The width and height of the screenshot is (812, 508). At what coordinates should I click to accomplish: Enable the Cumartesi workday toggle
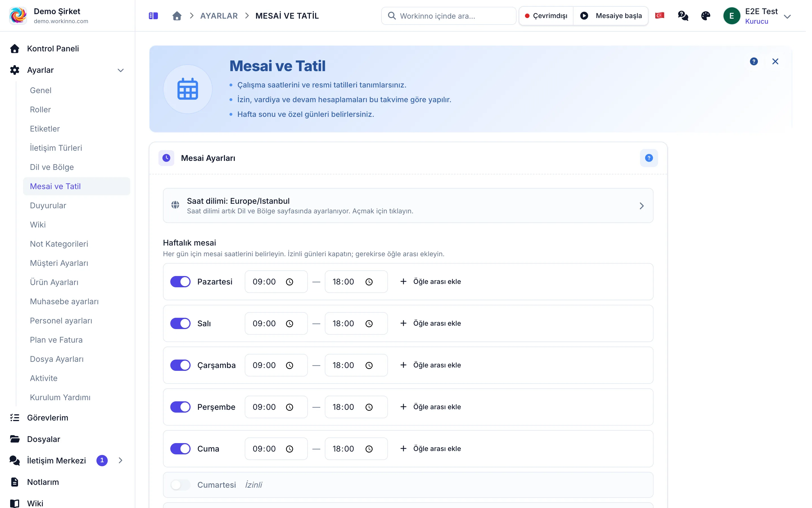pyautogui.click(x=180, y=485)
